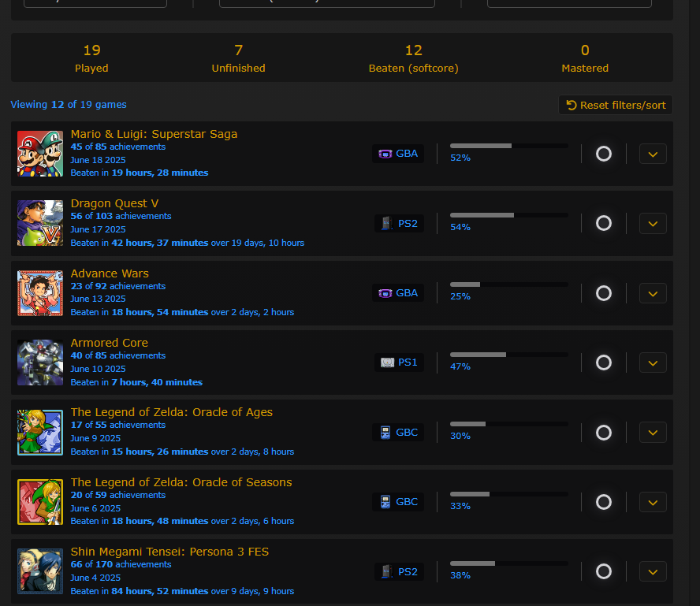This screenshot has width=700, height=606.
Task: Click award circle indicator for Persona 3 FES
Action: (x=604, y=571)
